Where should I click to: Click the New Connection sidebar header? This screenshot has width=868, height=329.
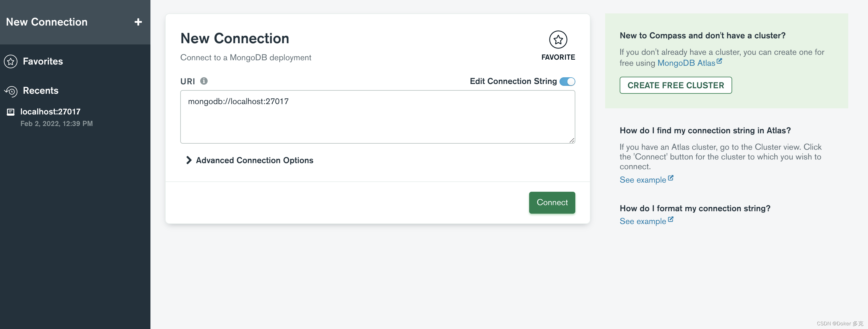click(x=46, y=22)
